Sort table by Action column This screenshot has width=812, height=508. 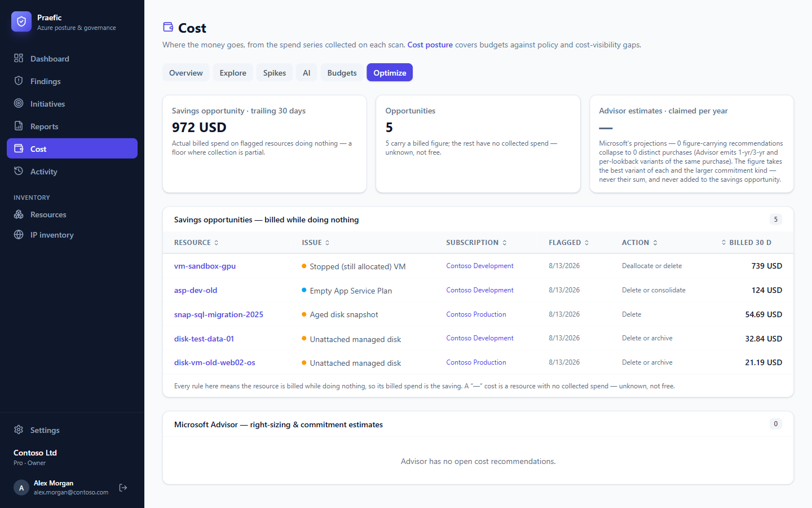click(639, 243)
